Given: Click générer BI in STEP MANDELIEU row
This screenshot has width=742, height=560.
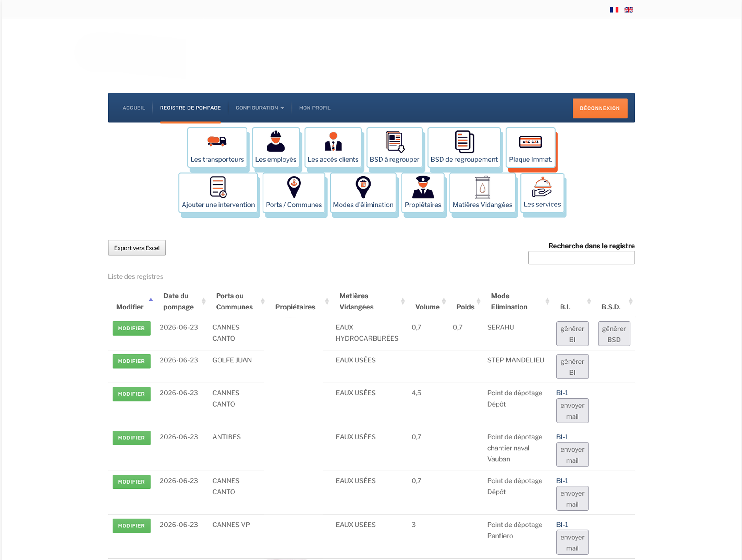Looking at the screenshot, I should (572, 367).
